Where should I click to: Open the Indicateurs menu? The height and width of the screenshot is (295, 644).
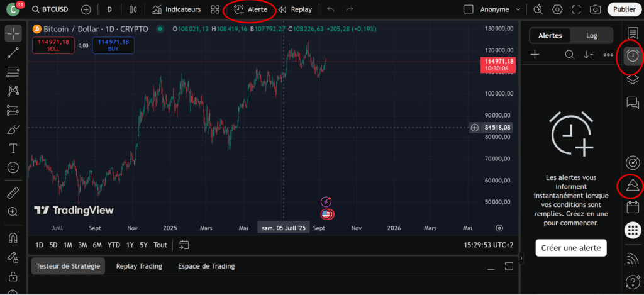tap(177, 9)
